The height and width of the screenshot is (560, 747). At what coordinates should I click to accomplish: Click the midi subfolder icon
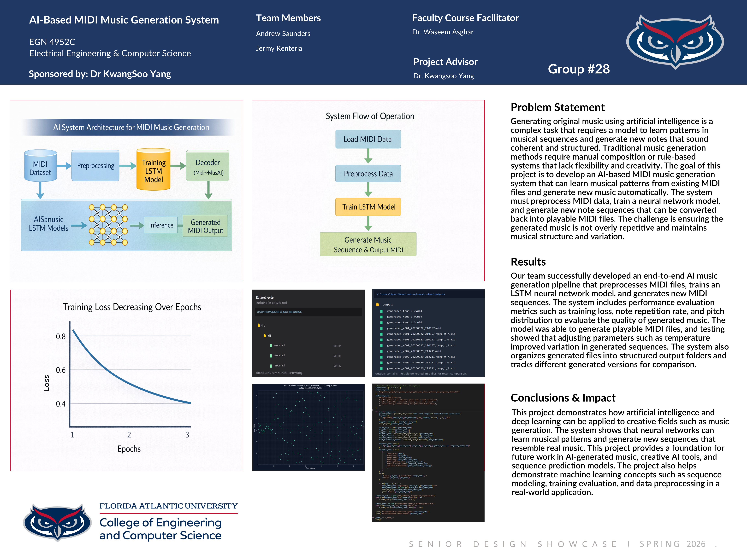[265, 336]
